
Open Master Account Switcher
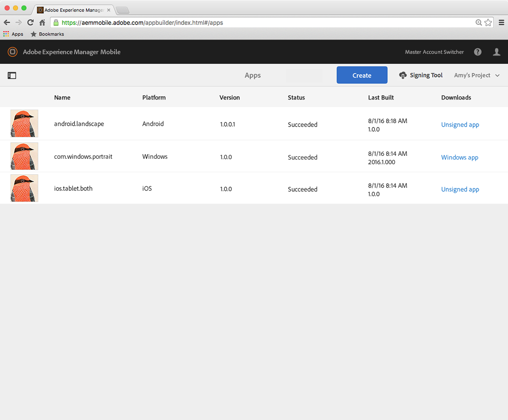434,52
